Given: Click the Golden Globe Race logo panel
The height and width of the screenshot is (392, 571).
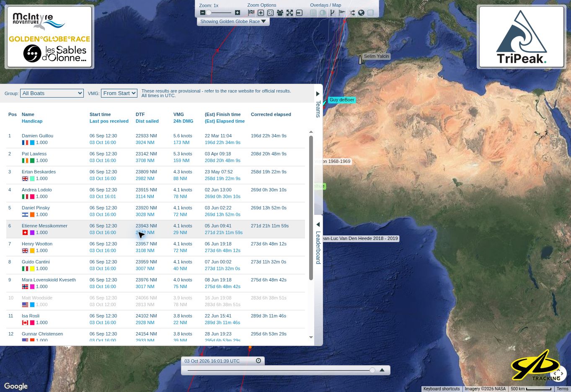Looking at the screenshot, I should point(49,37).
